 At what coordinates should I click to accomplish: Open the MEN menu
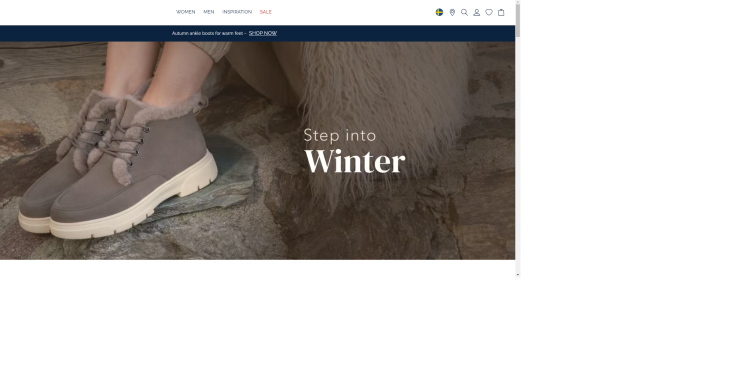[x=209, y=12]
